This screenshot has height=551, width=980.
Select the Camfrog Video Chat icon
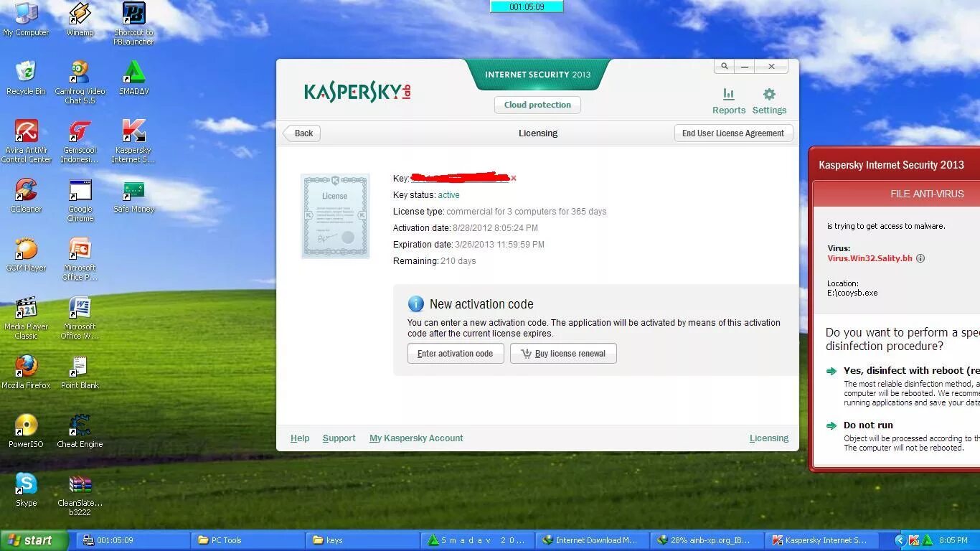pyautogui.click(x=80, y=83)
